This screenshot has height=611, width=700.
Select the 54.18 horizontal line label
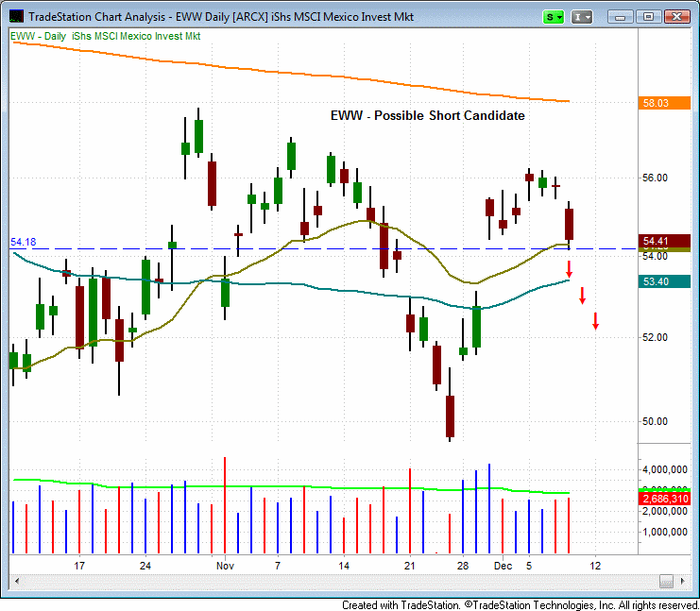coord(22,242)
